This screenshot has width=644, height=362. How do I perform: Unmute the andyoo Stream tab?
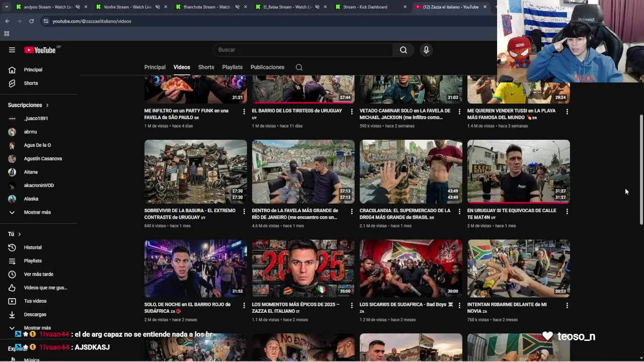coord(78,7)
